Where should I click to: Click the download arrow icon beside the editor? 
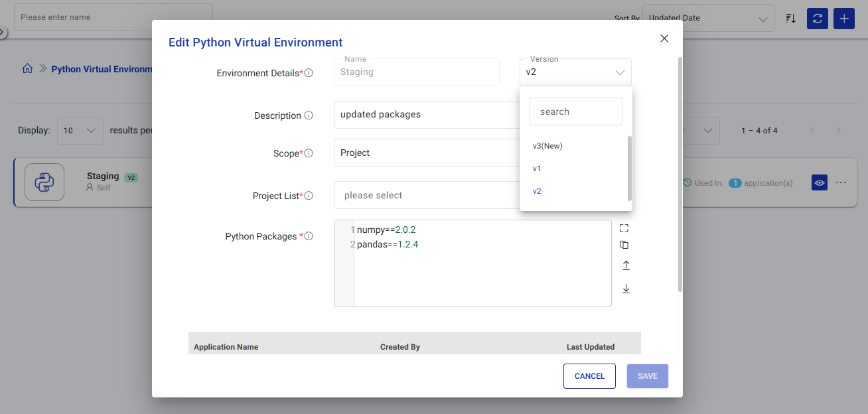pyautogui.click(x=625, y=289)
